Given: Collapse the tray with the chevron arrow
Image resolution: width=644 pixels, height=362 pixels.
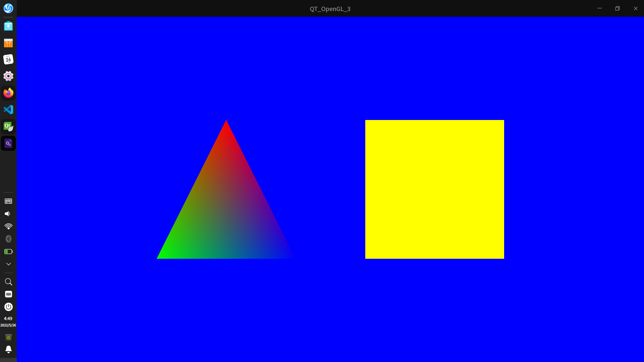Looking at the screenshot, I should coord(8,264).
